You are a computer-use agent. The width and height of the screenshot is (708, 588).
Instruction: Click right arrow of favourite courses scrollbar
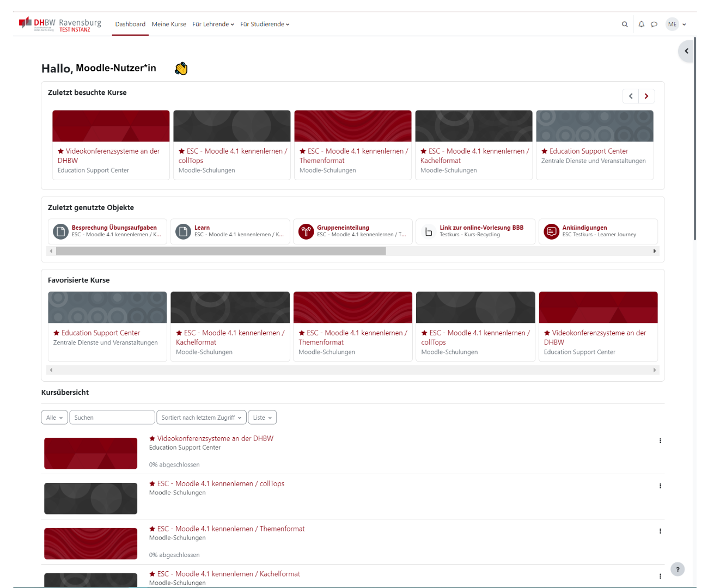click(655, 370)
